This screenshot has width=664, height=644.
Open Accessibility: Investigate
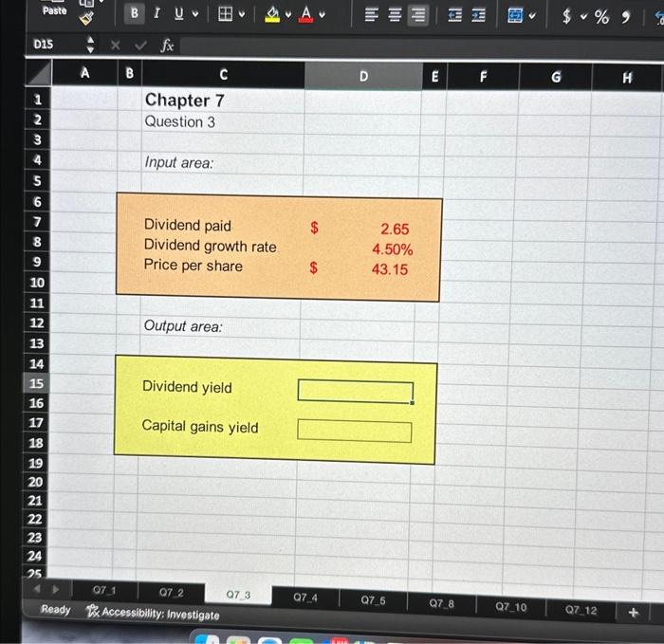point(153,613)
